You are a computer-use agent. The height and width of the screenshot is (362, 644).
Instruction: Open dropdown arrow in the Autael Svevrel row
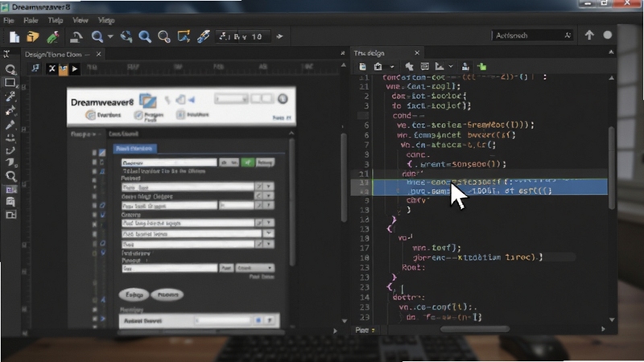[x=270, y=320]
